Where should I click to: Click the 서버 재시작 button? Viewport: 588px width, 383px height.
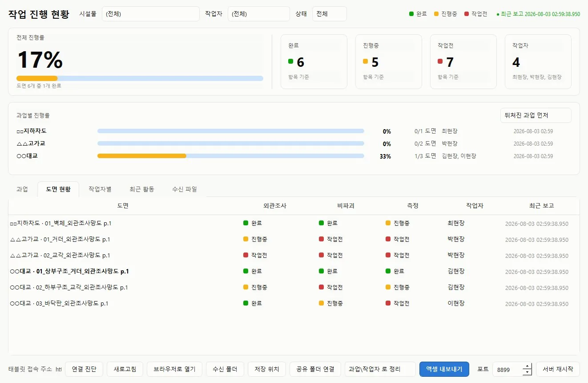tap(558, 369)
